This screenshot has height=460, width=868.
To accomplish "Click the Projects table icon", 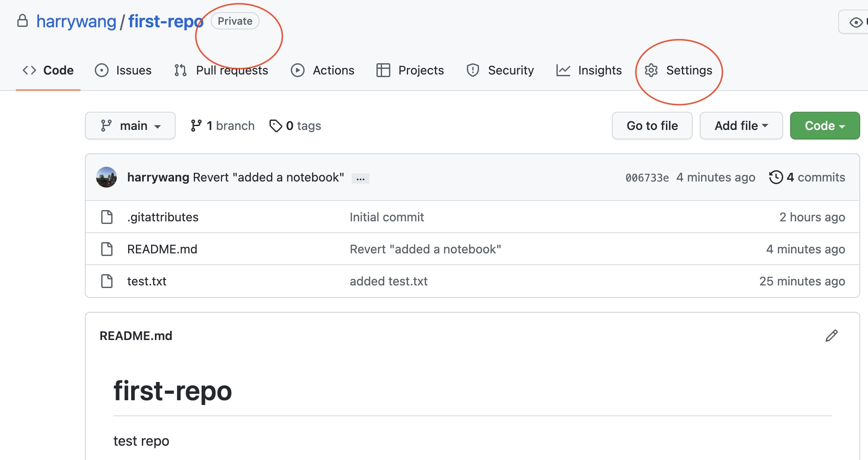I will pyautogui.click(x=383, y=70).
